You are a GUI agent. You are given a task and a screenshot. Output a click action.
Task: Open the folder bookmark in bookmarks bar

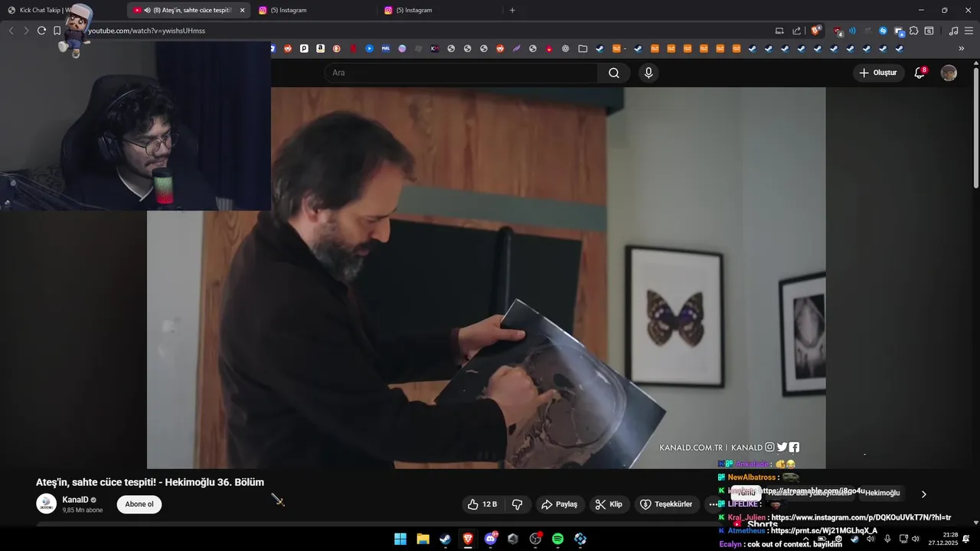(583, 48)
